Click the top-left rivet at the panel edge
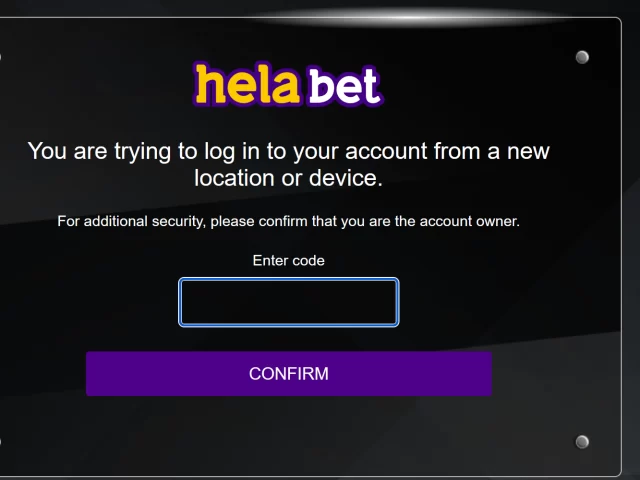This screenshot has width=640, height=480. (1, 57)
